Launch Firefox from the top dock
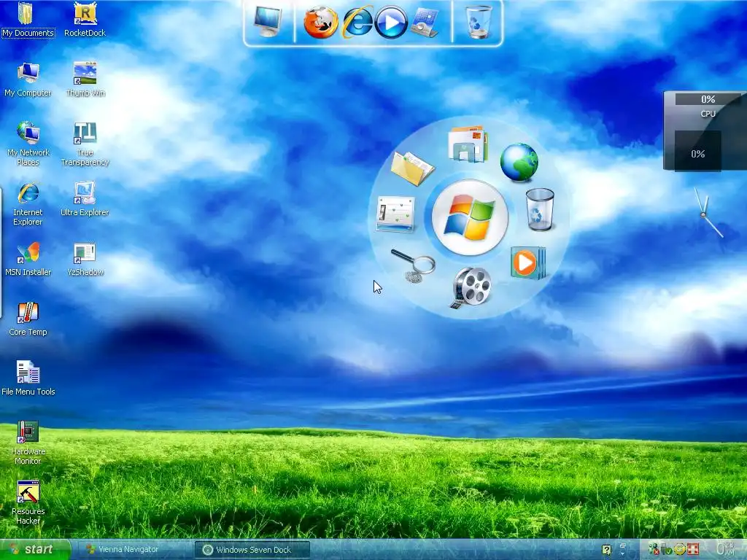747x560 pixels. click(321, 23)
